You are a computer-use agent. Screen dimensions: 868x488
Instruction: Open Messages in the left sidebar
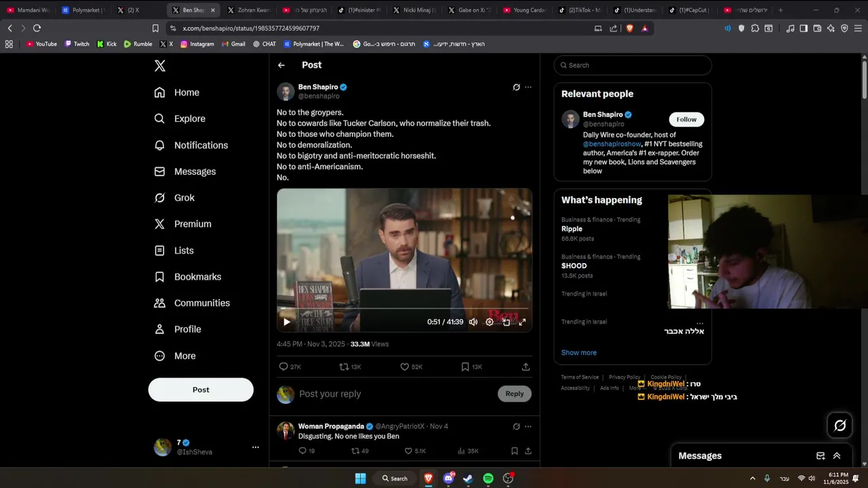coord(185,171)
